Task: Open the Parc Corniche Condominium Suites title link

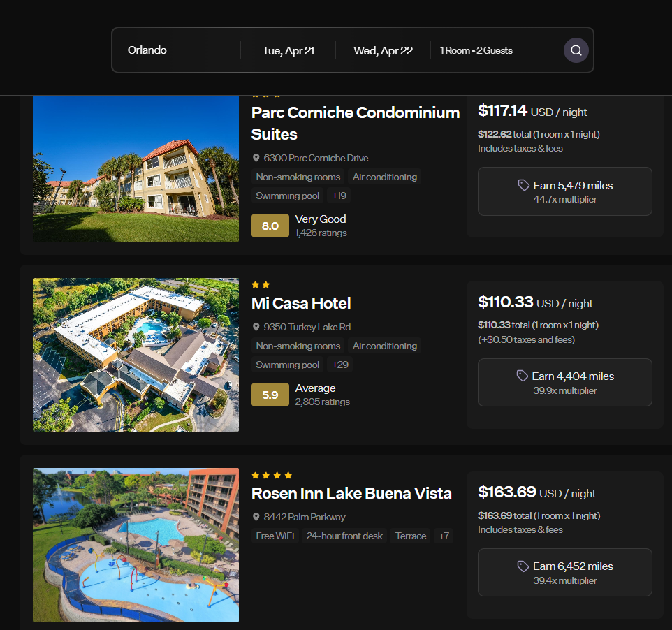Action: tap(356, 124)
